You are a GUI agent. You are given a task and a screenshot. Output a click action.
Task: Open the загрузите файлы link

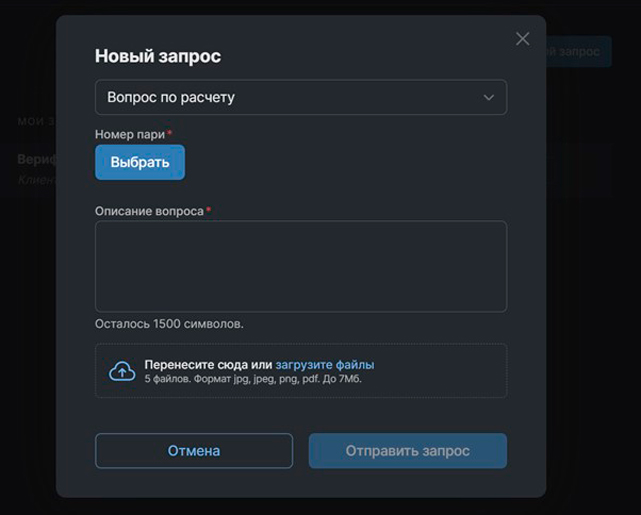pyautogui.click(x=325, y=365)
